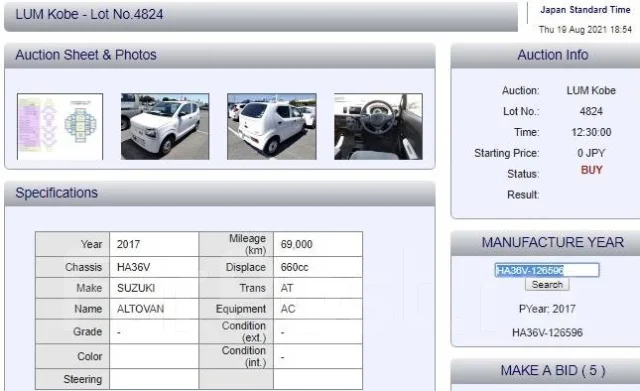640x391 pixels.
Task: Click the Condition (int.) label cell
Action: click(236, 356)
